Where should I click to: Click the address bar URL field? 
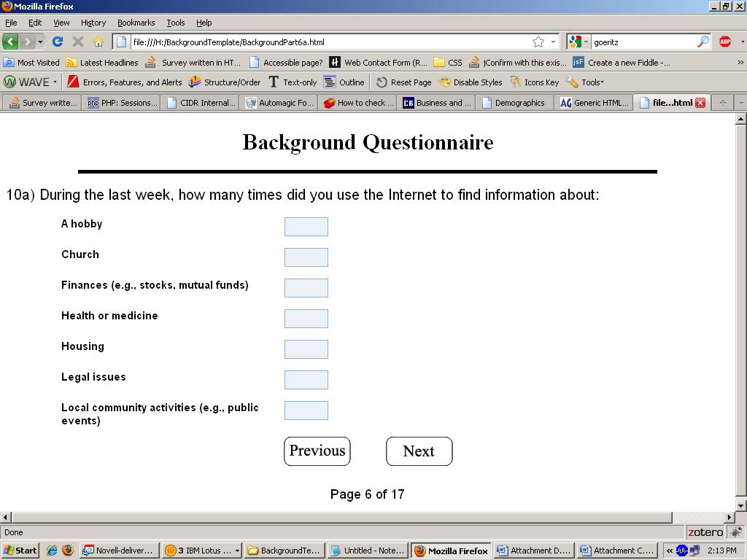pyautogui.click(x=329, y=42)
